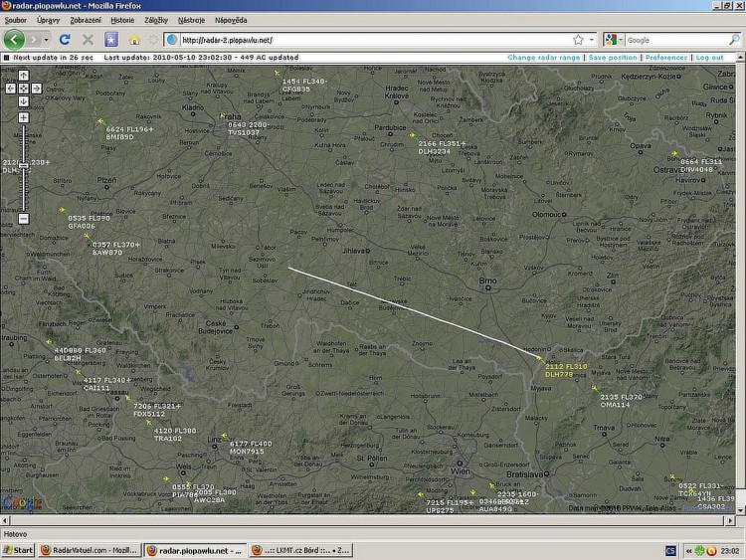Click the bookmarks star toolbar button

[x=111, y=40]
